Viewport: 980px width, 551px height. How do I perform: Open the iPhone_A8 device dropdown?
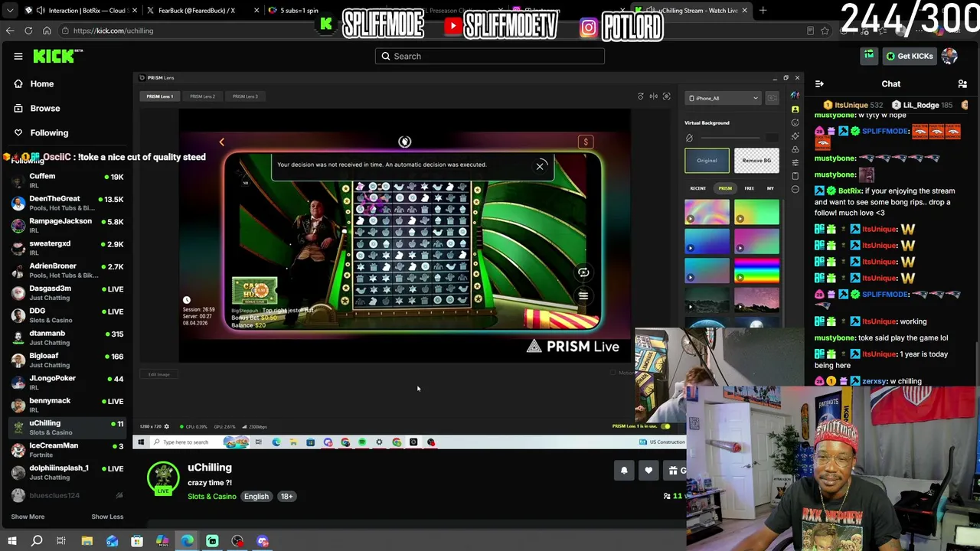pyautogui.click(x=724, y=98)
